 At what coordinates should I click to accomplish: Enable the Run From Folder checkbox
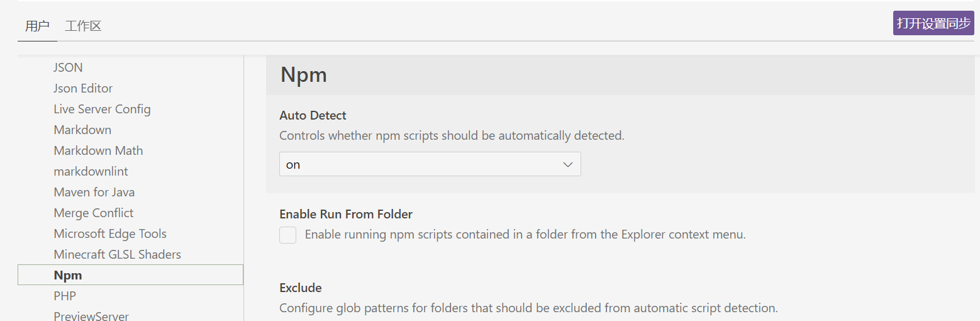pyautogui.click(x=287, y=235)
